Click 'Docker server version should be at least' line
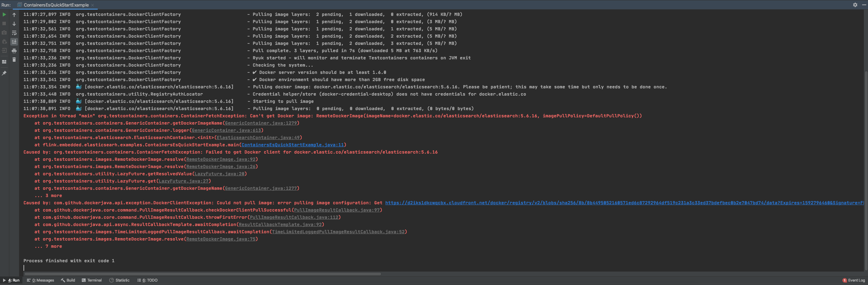The height and width of the screenshot is (285, 868). [205, 72]
